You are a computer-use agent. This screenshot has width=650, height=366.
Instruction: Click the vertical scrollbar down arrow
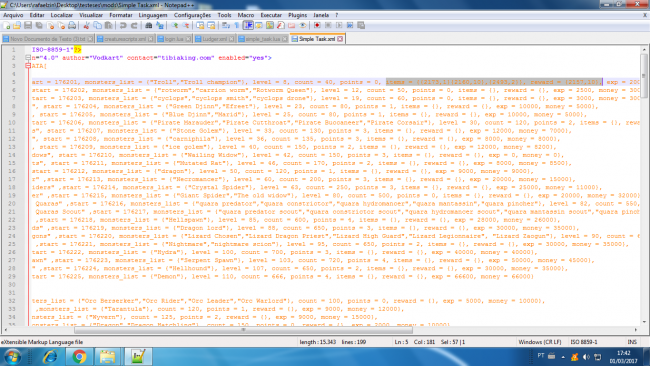(644, 322)
